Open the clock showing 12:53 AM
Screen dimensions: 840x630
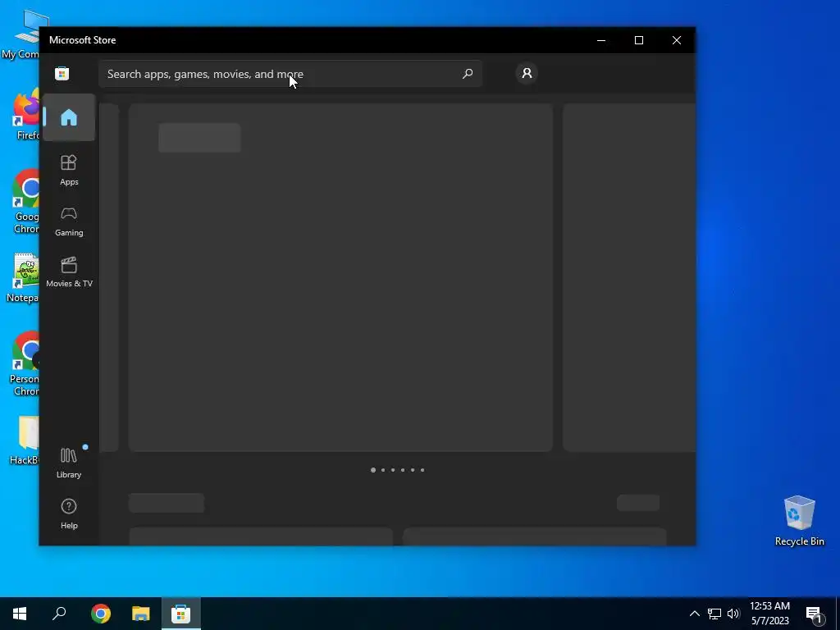[769, 614]
